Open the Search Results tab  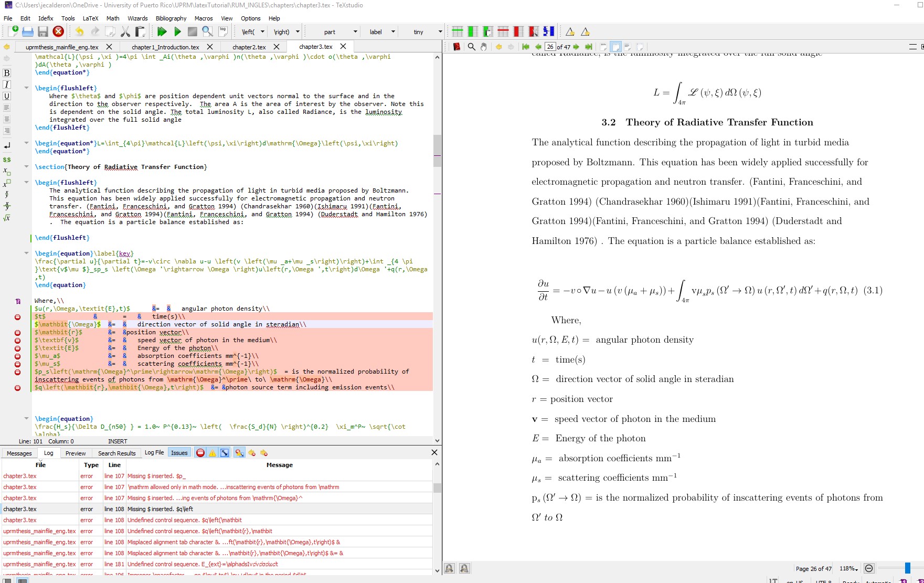click(116, 453)
